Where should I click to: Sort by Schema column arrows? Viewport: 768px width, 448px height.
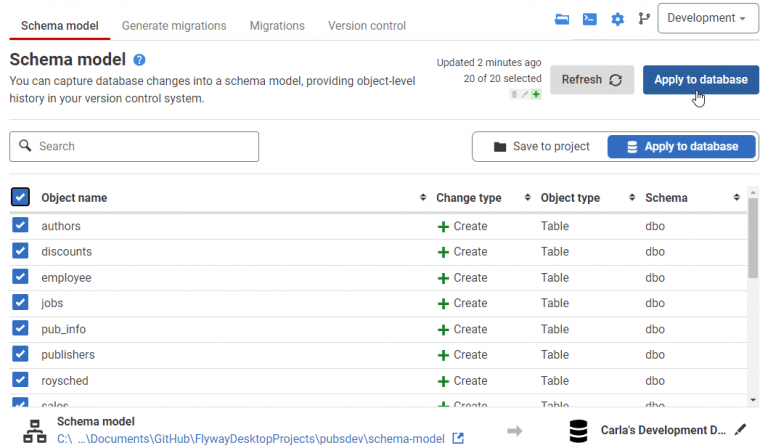736,198
